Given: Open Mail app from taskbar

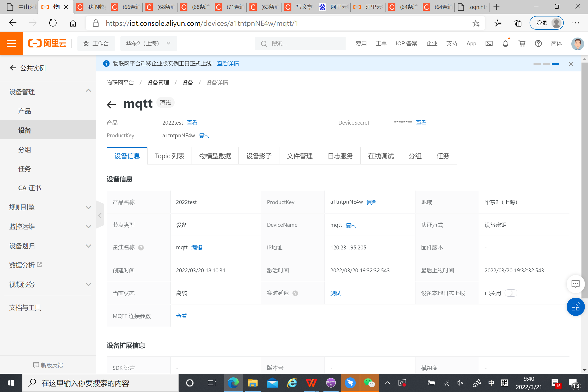Looking at the screenshot, I should pos(272,383).
